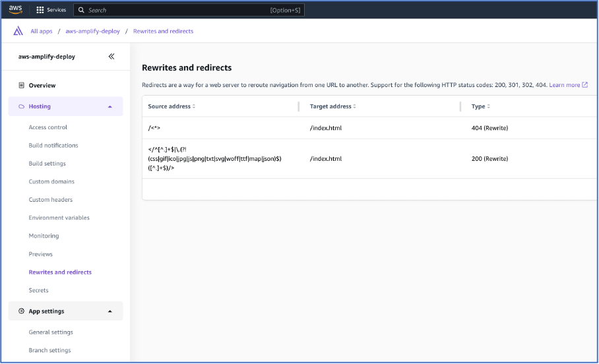Sort by Type column

click(480, 106)
